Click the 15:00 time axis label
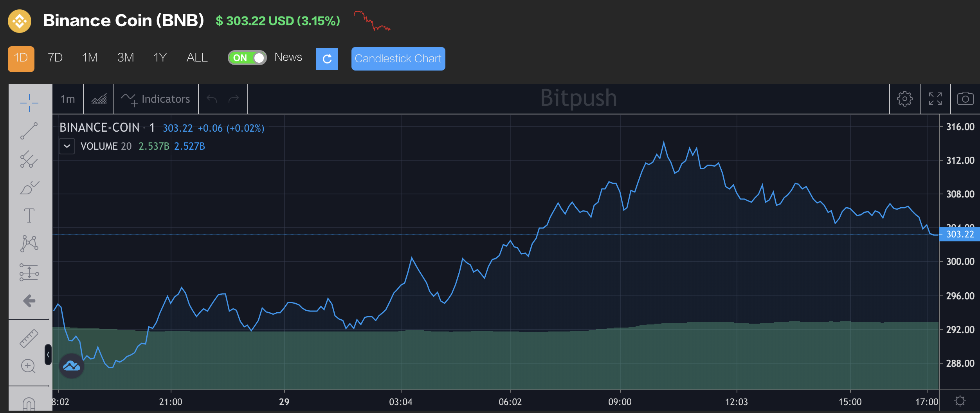 point(850,402)
